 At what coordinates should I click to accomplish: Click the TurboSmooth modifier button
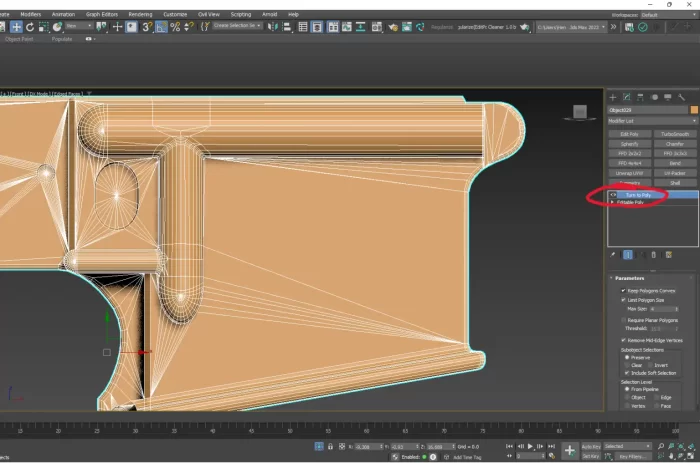click(x=674, y=134)
